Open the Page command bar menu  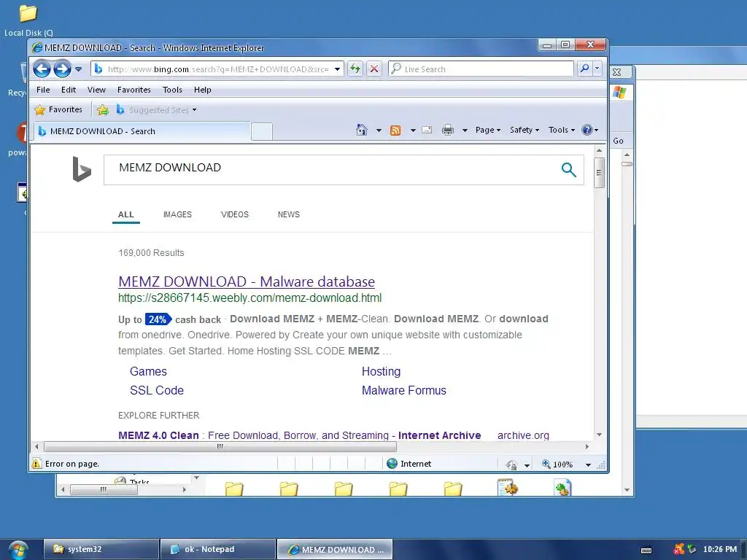(x=488, y=130)
